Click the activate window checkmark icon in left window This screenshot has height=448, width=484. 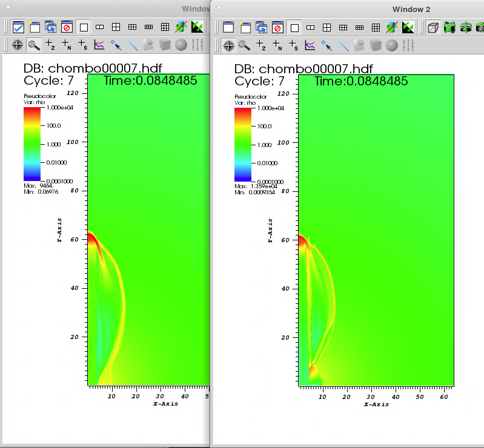click(x=18, y=27)
